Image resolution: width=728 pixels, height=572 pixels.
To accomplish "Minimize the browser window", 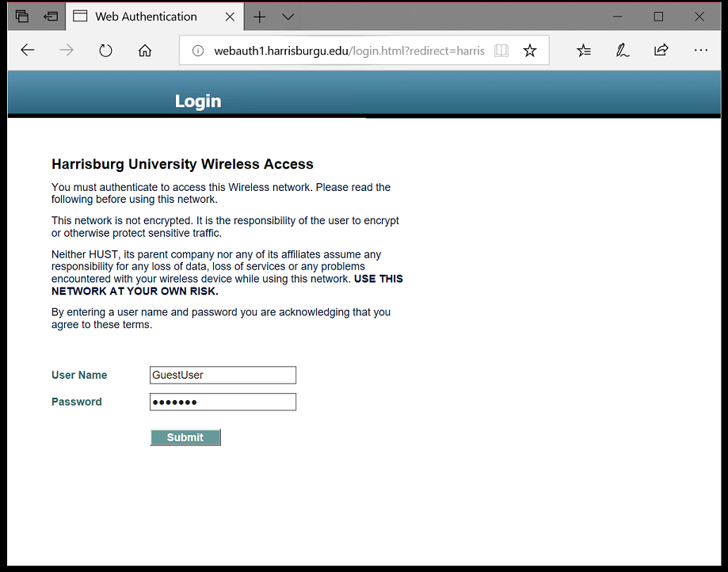I will [618, 17].
